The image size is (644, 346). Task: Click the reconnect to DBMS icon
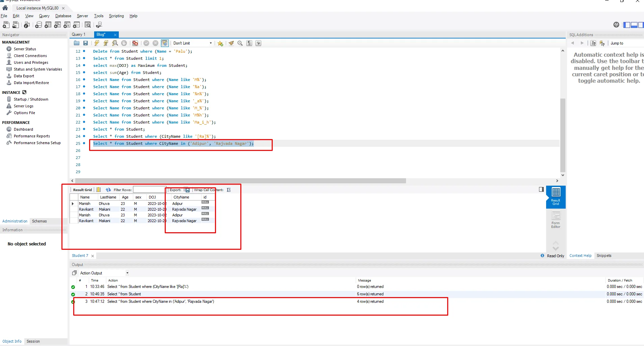[x=99, y=25]
